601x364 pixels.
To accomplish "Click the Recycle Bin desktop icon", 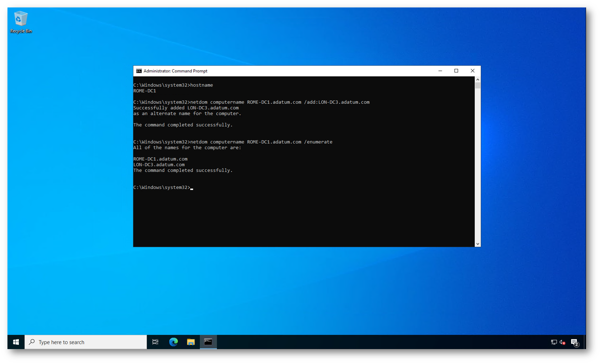I will click(x=21, y=22).
